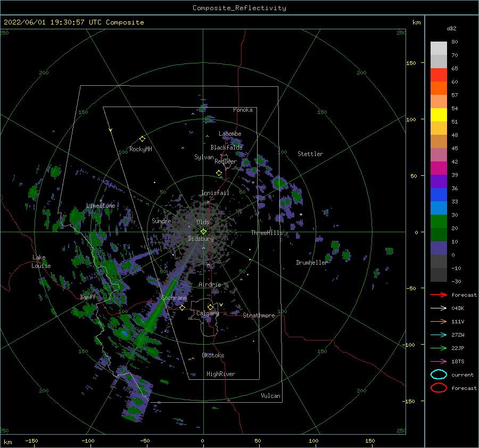Select the blue 36 dBZ color swatch
The width and height of the screenshot is (479, 448).
(x=439, y=195)
